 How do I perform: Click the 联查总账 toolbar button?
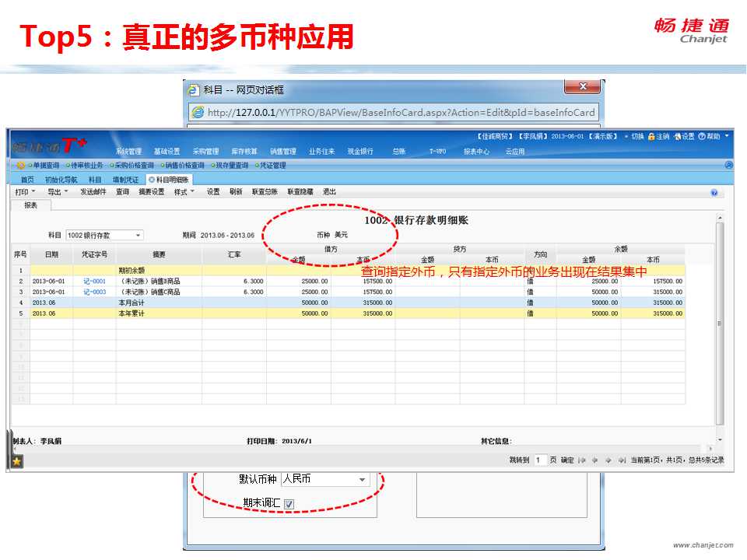265,191
